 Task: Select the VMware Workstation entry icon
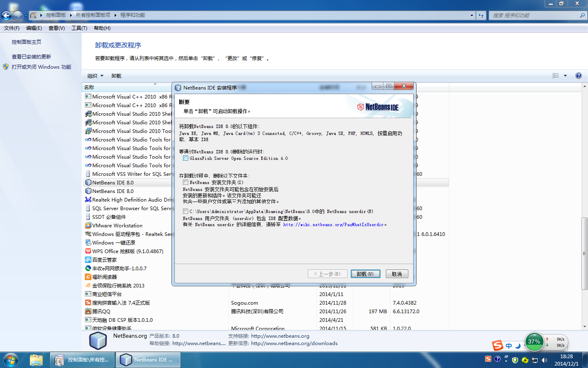88,226
